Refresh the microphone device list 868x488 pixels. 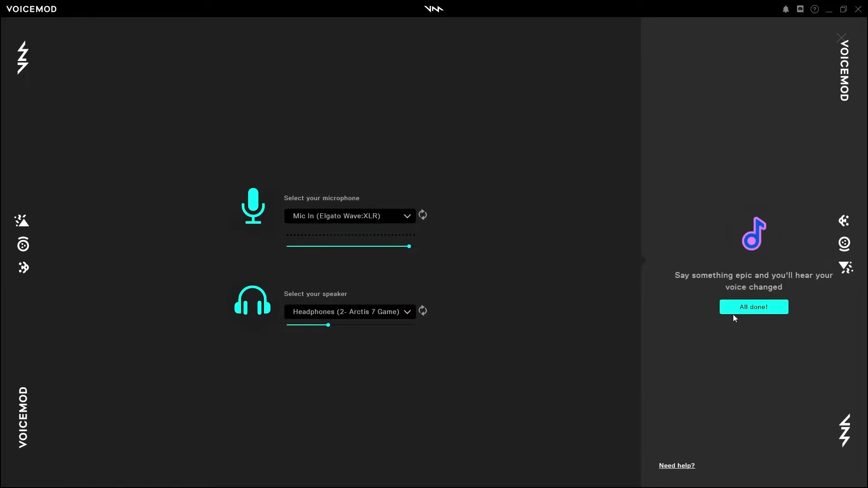pyautogui.click(x=423, y=215)
